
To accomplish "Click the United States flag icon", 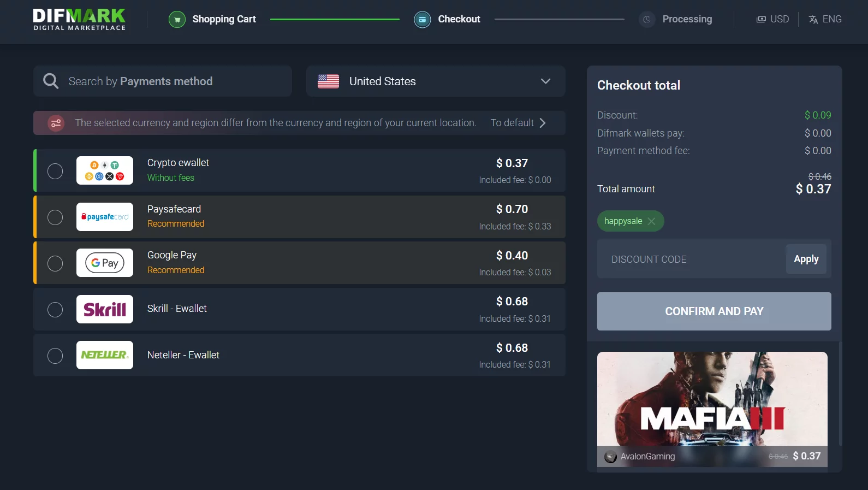I will [x=329, y=81].
